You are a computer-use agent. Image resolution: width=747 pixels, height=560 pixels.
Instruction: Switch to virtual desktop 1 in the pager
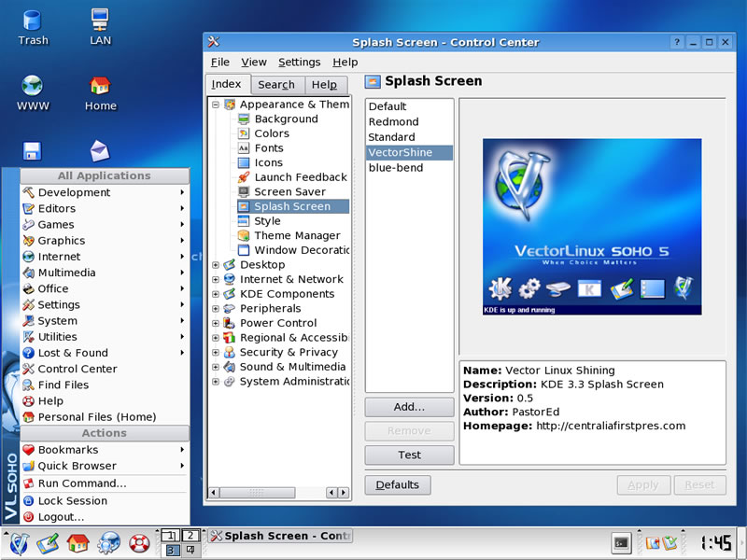pyautogui.click(x=171, y=535)
